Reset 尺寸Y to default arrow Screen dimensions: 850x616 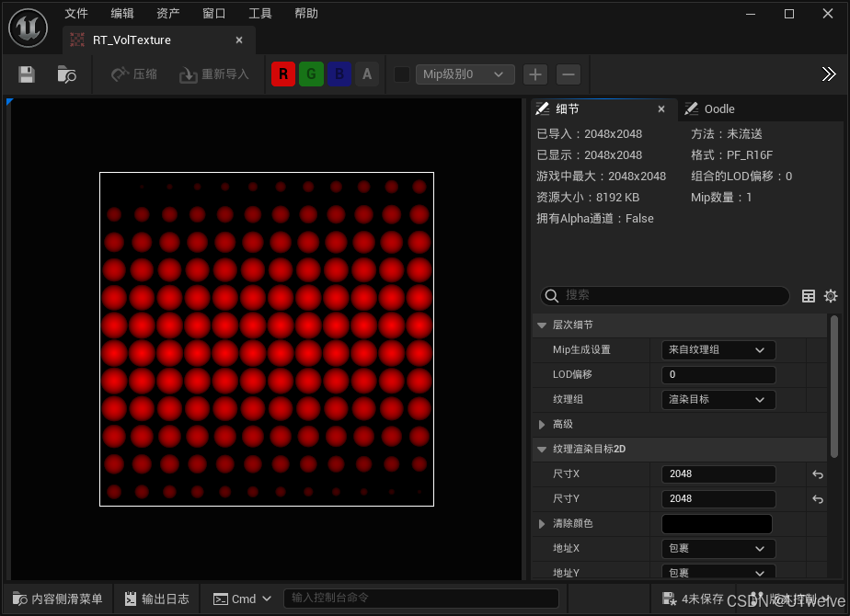818,499
